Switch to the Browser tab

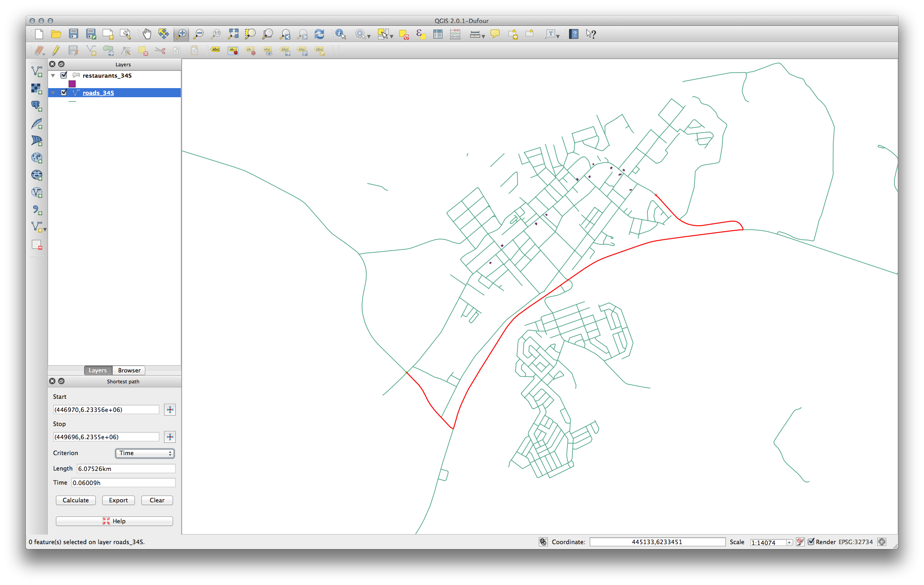[x=129, y=371]
